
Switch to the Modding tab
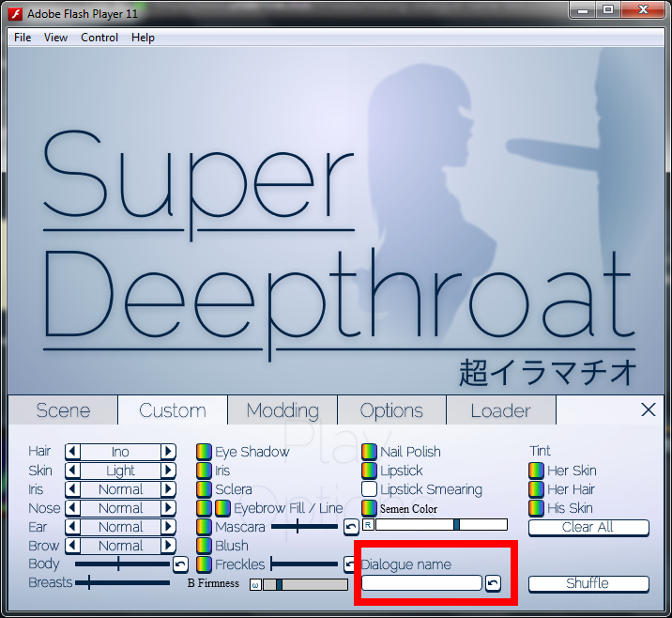[283, 410]
